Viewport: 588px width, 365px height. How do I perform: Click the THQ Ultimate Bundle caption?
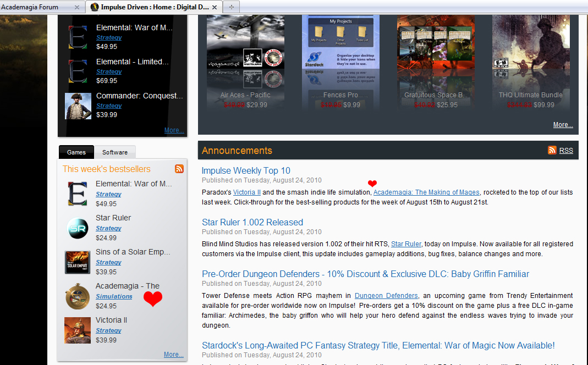(x=531, y=95)
